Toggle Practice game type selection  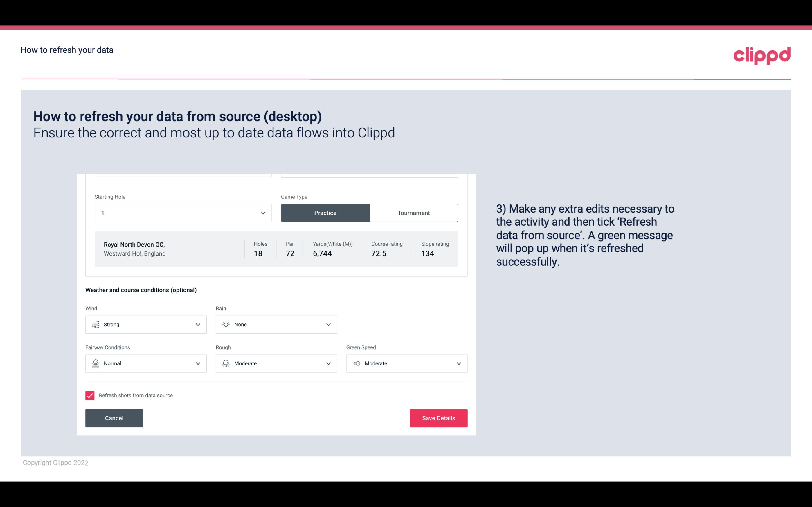pos(325,213)
